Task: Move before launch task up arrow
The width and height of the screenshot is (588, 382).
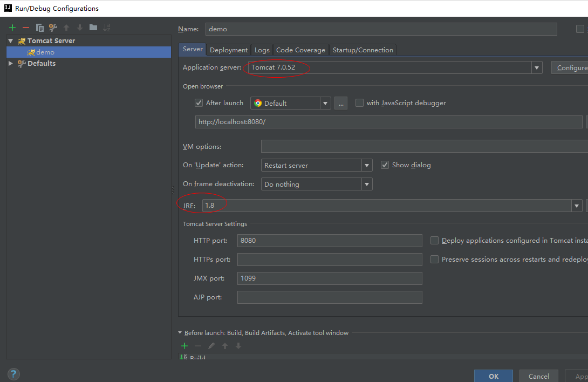Action: pos(225,346)
